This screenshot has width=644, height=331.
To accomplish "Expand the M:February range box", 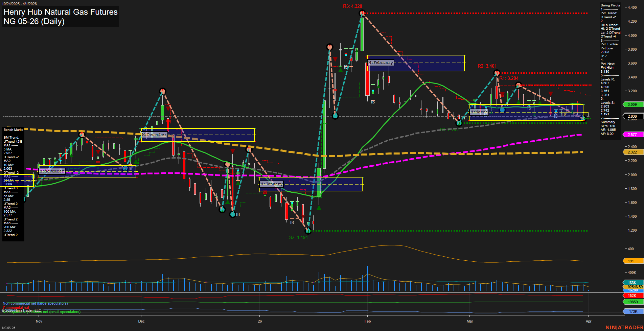I will click(x=381, y=63).
